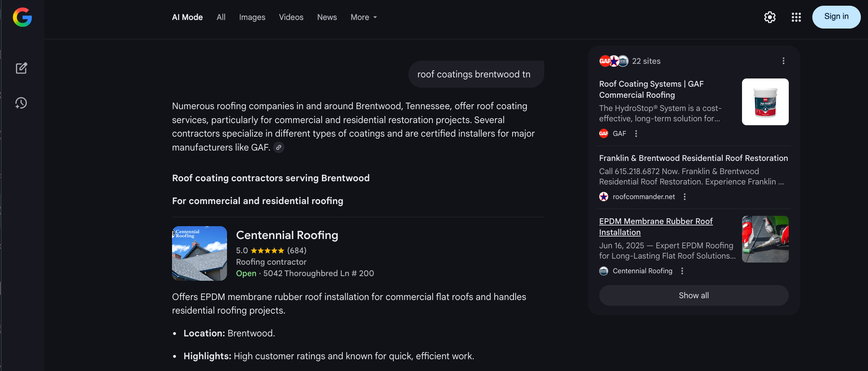Click the Centennial Roofing business photo

(200, 253)
